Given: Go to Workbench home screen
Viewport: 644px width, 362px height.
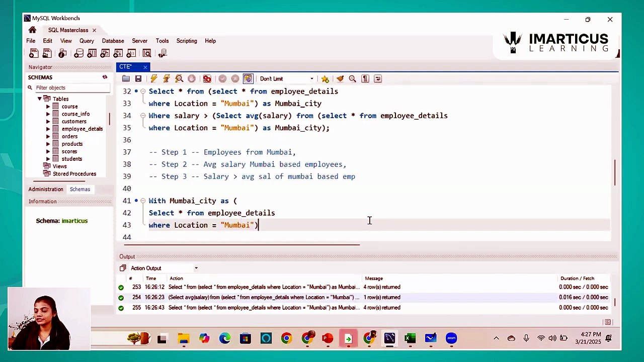Looking at the screenshot, I should [x=33, y=30].
